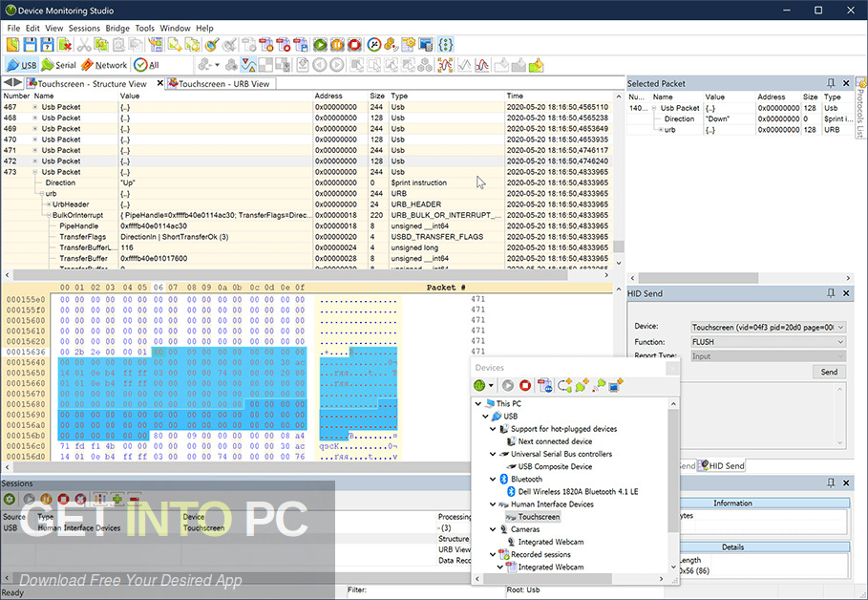This screenshot has width=868, height=600.
Task: Close the Selected Packet panel
Action: (x=846, y=83)
